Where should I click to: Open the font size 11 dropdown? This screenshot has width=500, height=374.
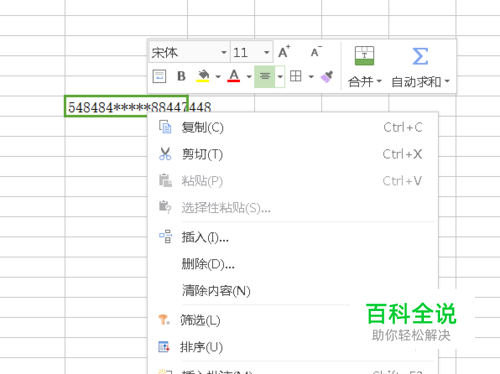tap(266, 52)
